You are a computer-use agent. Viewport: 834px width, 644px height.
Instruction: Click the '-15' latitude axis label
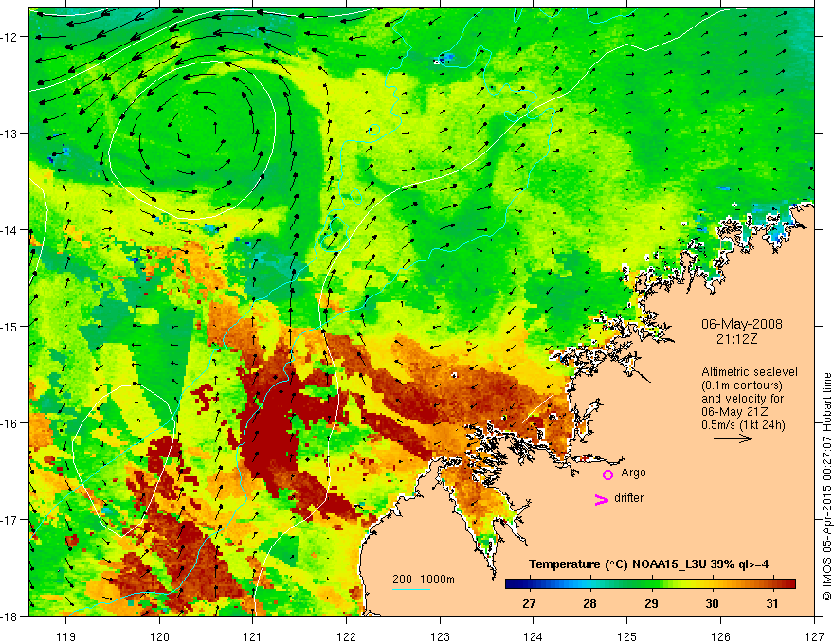10,326
